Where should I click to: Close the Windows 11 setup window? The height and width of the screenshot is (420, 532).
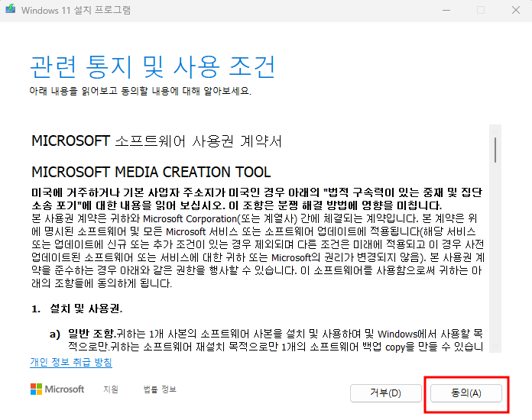click(516, 10)
